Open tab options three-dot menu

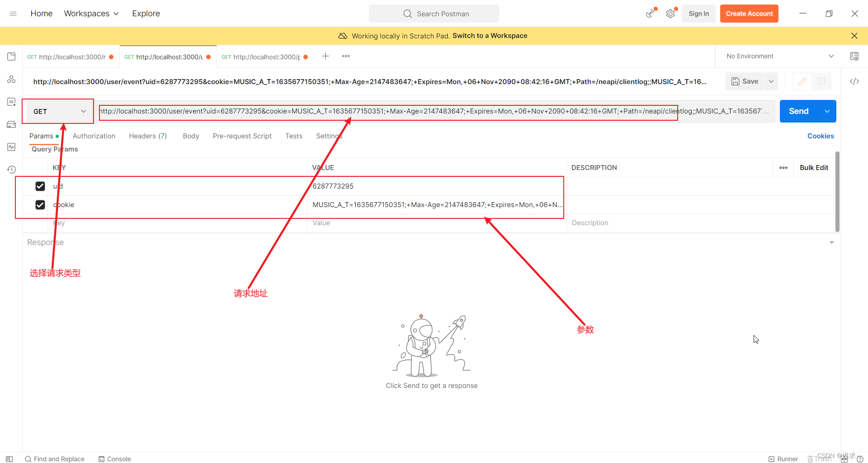click(346, 56)
